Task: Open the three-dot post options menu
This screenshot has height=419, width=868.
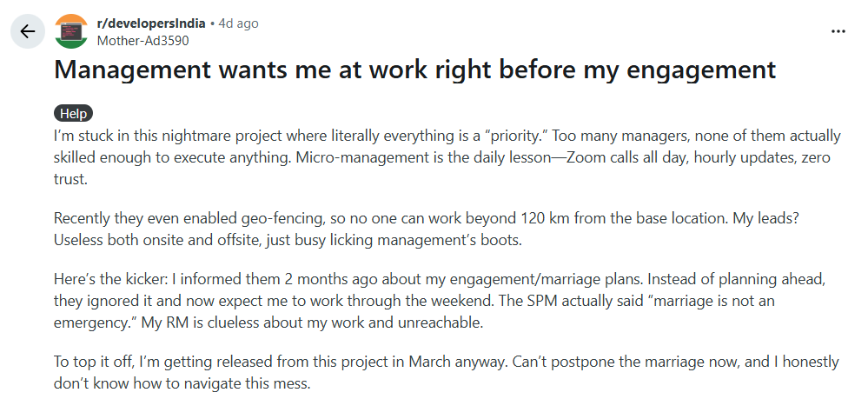Action: (838, 32)
